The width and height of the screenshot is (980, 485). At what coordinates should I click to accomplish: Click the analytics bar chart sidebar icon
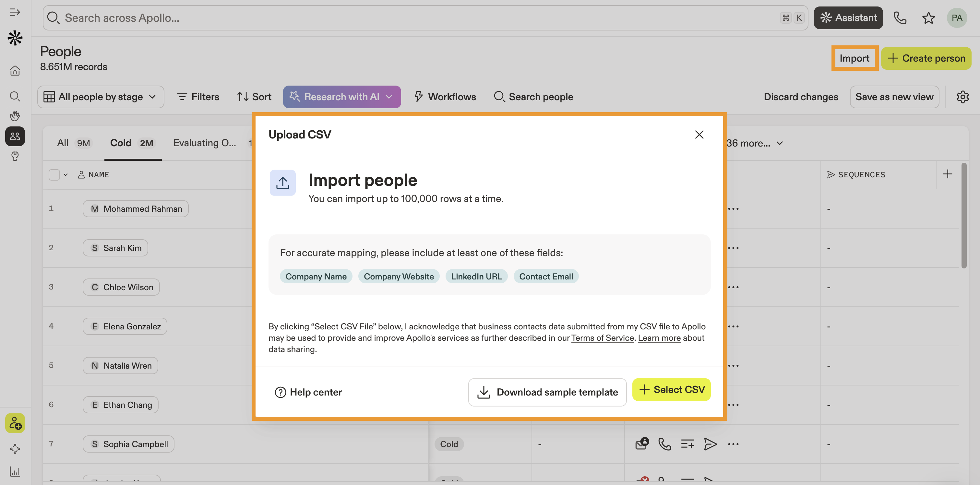click(x=15, y=472)
